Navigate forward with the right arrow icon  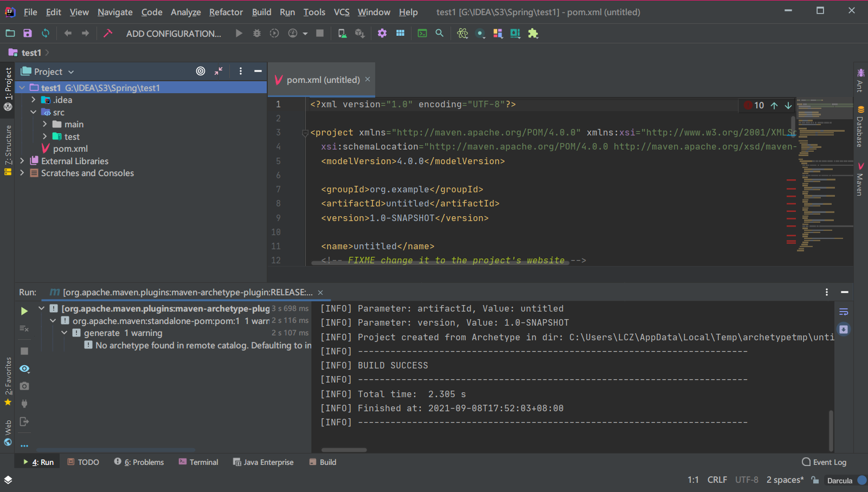(86, 33)
